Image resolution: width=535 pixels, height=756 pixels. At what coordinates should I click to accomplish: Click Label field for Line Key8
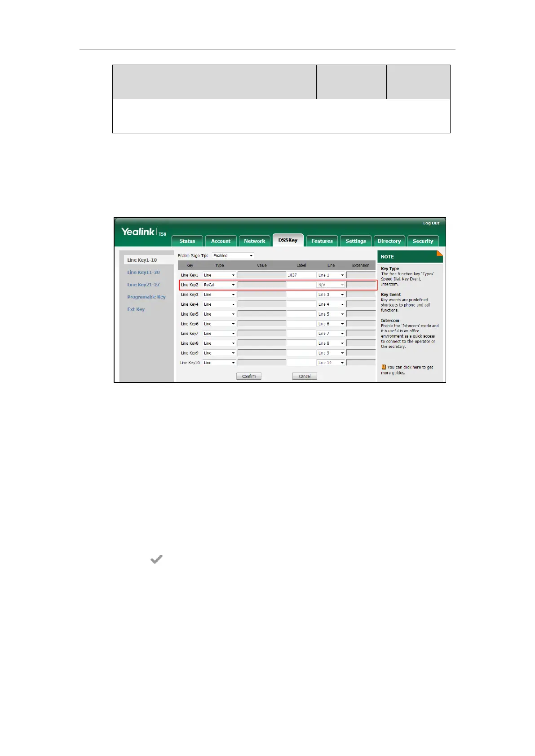[x=301, y=343]
